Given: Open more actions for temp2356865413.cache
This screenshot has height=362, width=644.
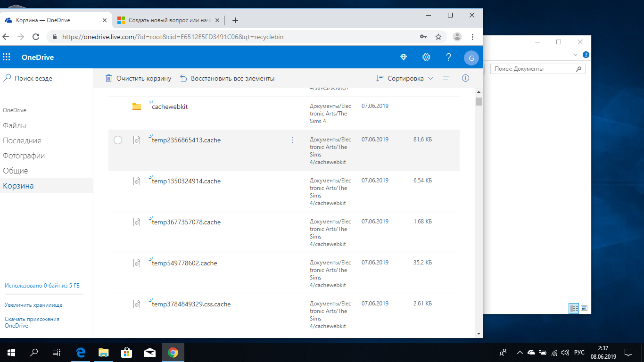Looking at the screenshot, I should (x=292, y=140).
